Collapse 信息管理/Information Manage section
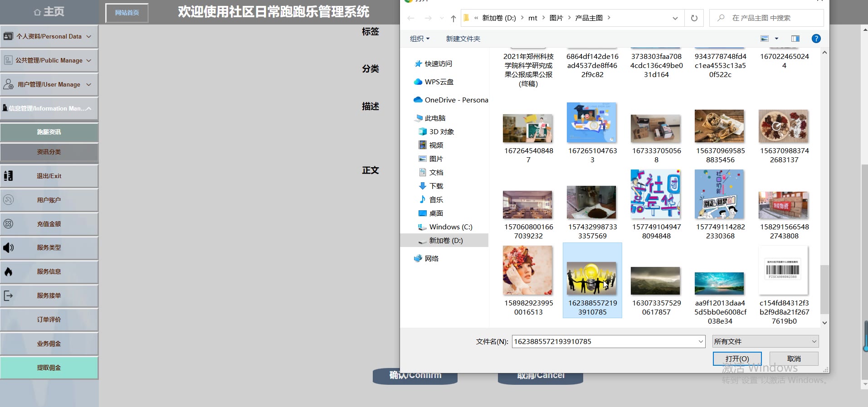 tap(49, 109)
